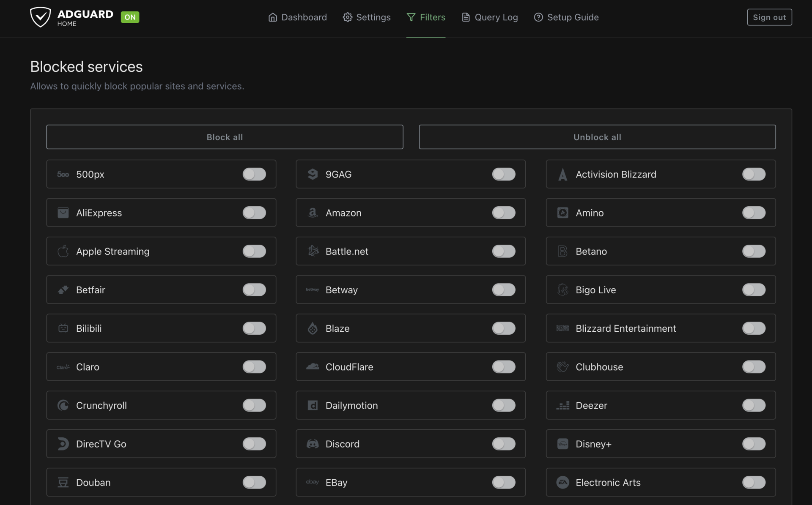812x505 pixels.
Task: Enable the Disney+ block switch
Action: (754, 444)
